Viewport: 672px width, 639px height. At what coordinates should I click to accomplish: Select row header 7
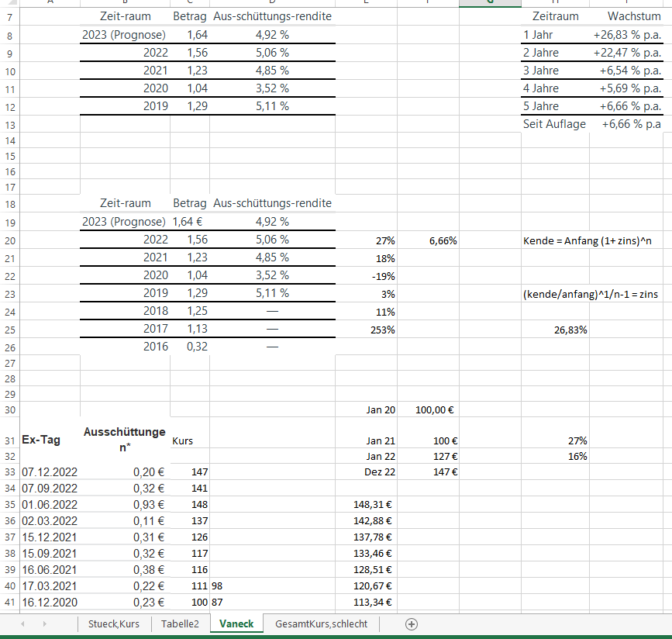coord(10,18)
